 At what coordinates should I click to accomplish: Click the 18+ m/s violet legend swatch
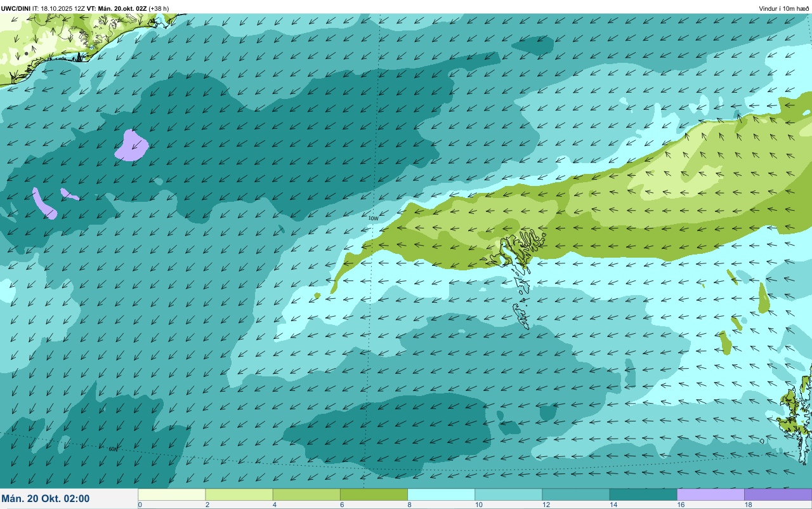click(x=778, y=494)
